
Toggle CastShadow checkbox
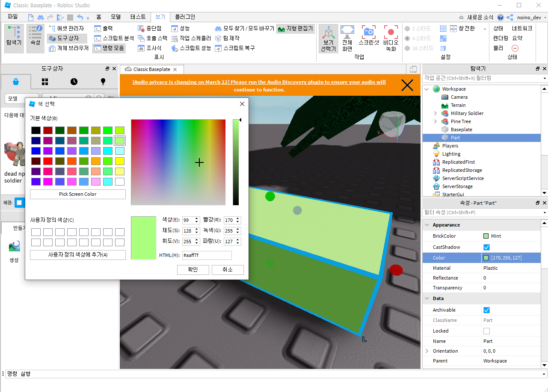coord(486,247)
